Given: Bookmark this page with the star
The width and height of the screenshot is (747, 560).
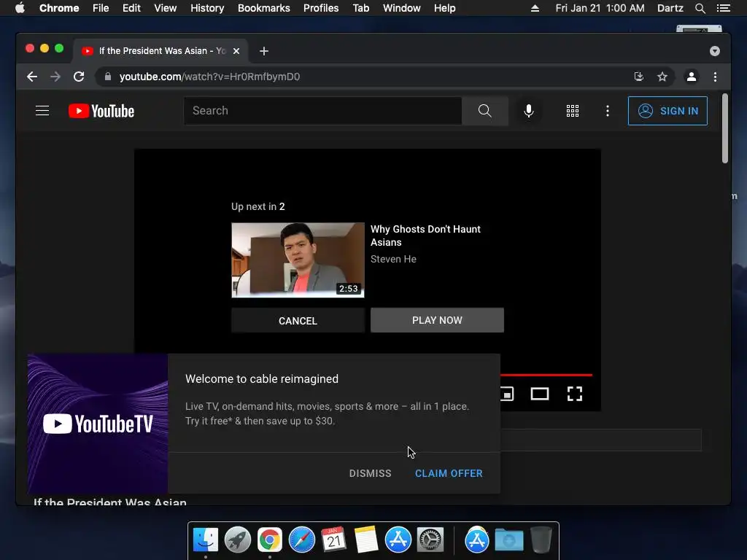Looking at the screenshot, I should pyautogui.click(x=662, y=77).
